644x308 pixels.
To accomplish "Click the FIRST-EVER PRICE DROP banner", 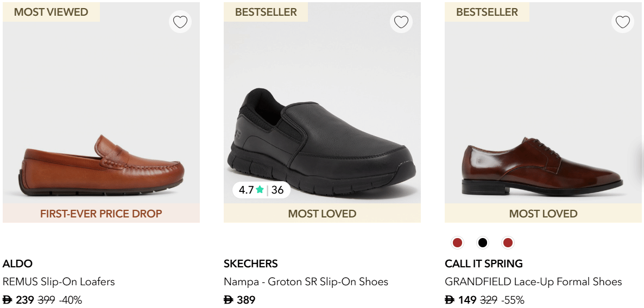I will [101, 214].
